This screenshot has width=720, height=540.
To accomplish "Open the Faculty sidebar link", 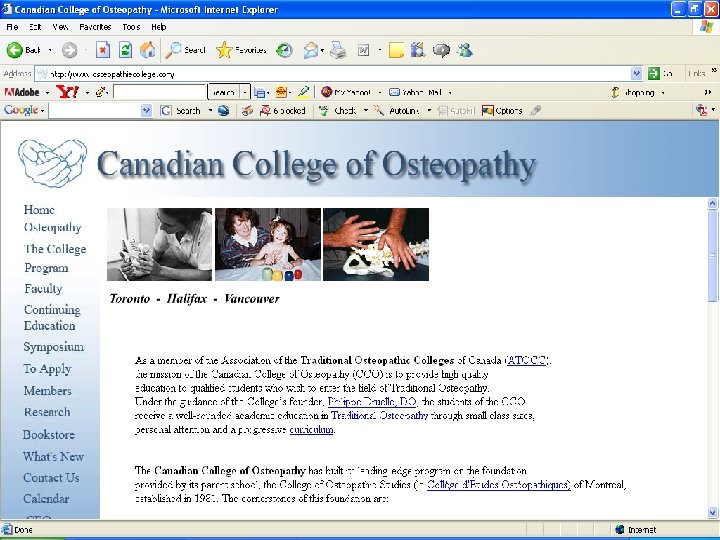I will point(43,288).
